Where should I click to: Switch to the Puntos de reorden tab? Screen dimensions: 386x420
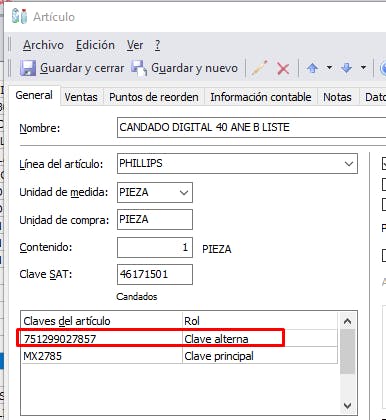coord(154,97)
